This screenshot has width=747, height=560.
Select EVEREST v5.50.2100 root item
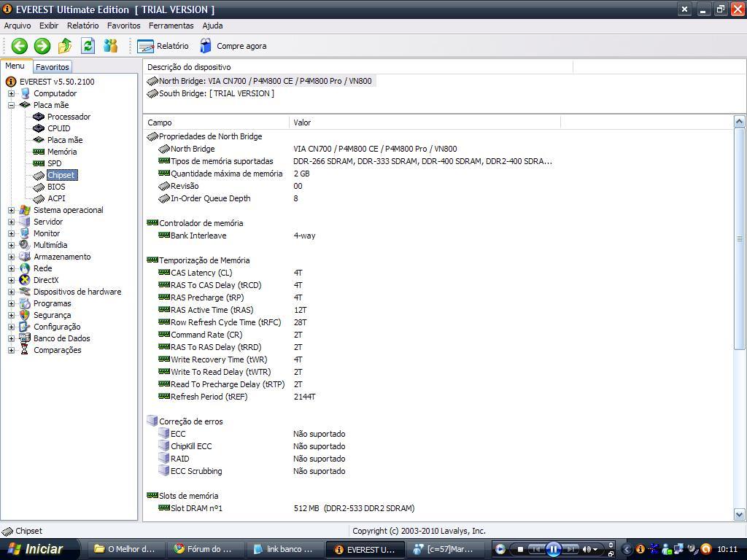pos(57,82)
